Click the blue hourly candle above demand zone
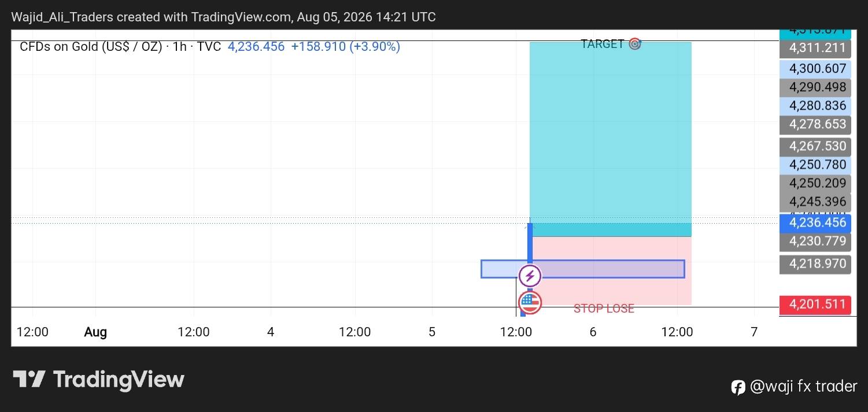 530,242
